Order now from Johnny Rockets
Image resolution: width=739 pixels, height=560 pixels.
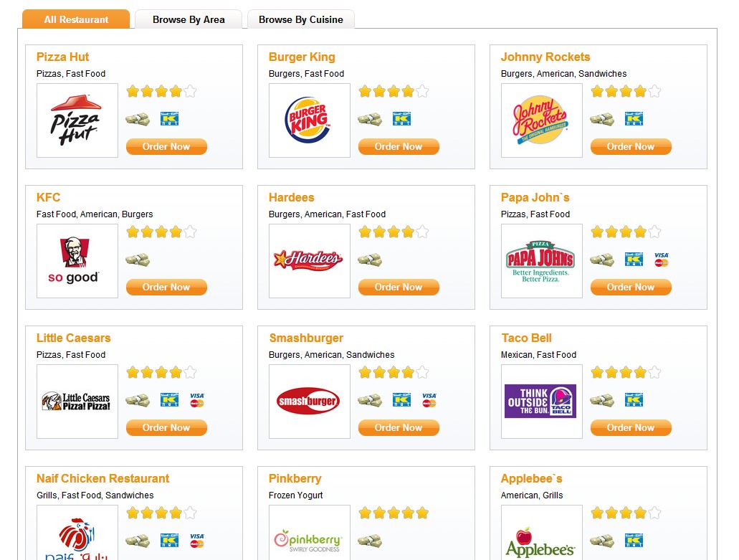631,146
